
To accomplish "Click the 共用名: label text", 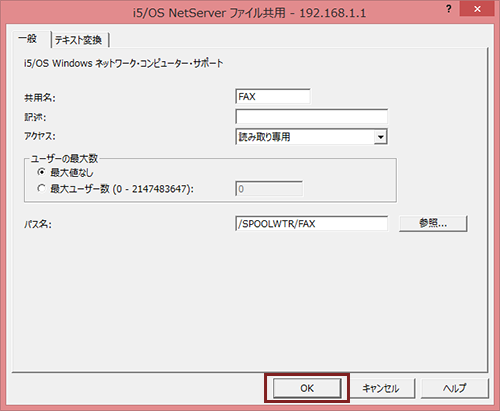I will pyautogui.click(x=40, y=98).
